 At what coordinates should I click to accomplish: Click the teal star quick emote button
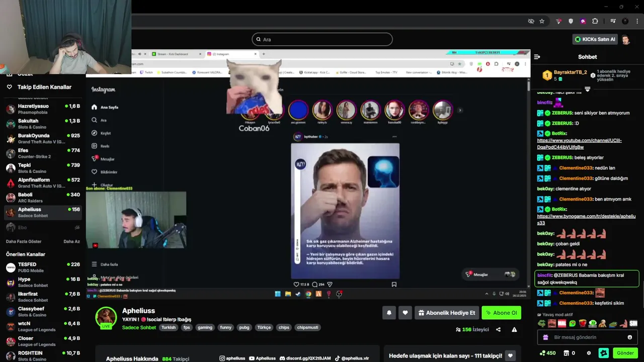(x=604, y=353)
